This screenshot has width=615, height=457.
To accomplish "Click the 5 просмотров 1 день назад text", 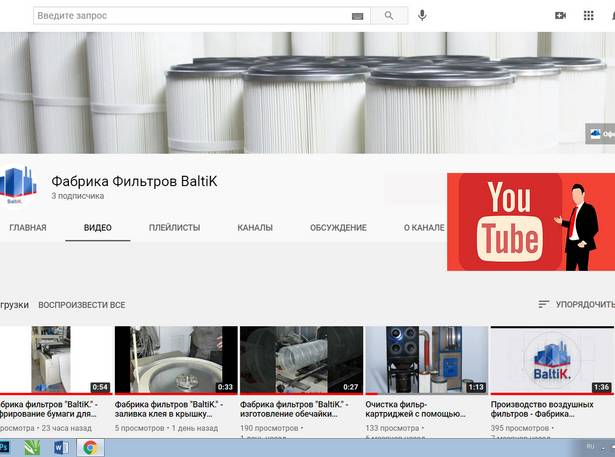I will click(166, 428).
